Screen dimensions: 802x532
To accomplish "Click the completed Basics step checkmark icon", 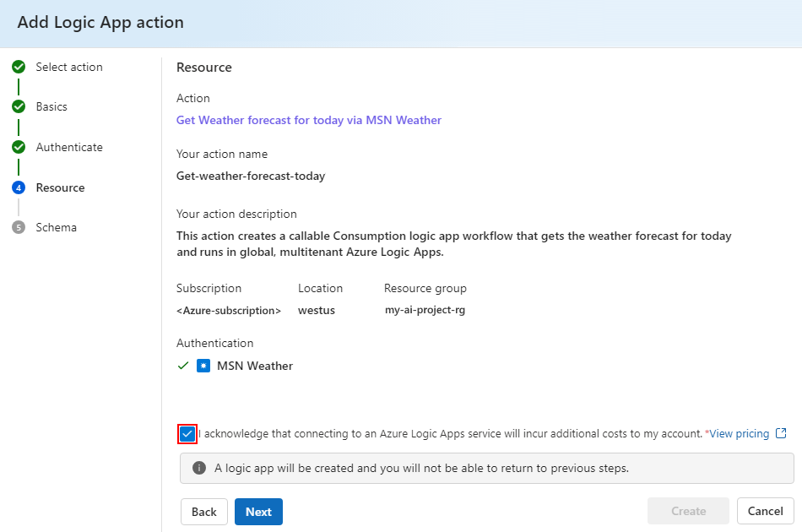I will point(19,107).
